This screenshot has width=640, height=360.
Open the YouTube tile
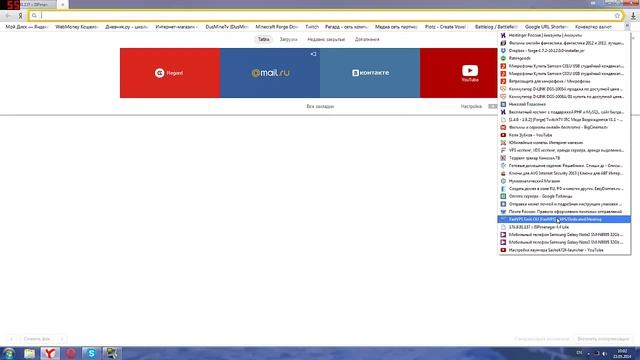[x=459, y=73]
